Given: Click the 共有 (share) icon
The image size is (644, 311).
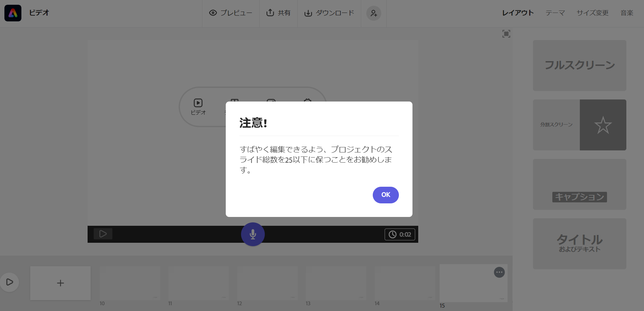Looking at the screenshot, I should 278,13.
